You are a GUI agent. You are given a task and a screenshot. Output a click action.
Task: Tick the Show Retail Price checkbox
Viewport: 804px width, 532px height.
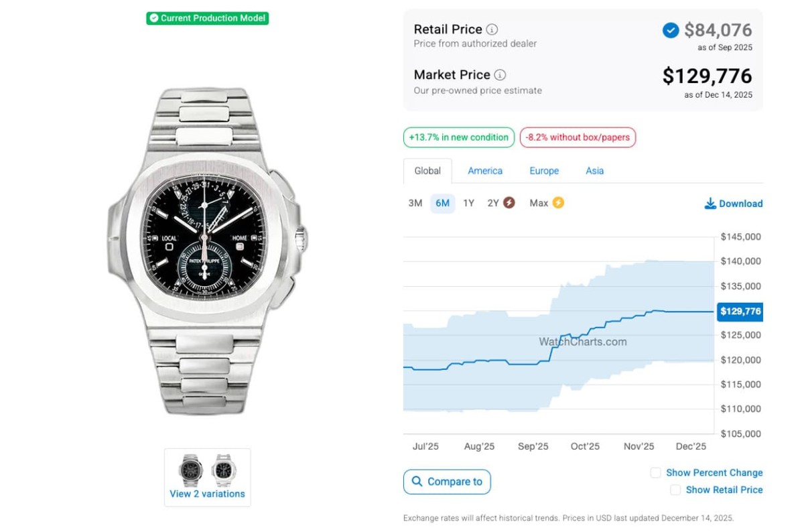pyautogui.click(x=675, y=490)
